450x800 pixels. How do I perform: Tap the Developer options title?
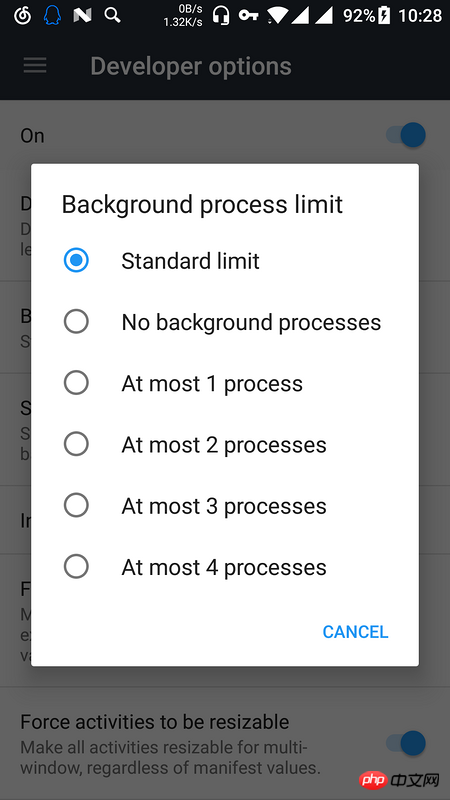[191, 66]
